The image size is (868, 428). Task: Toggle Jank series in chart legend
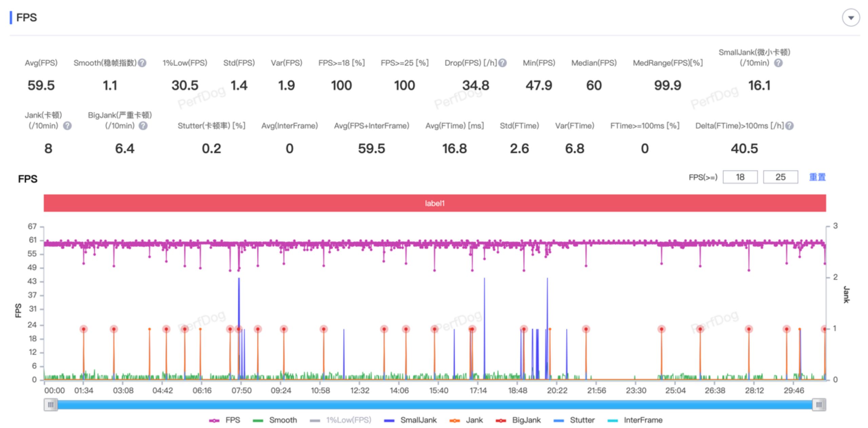click(x=466, y=420)
